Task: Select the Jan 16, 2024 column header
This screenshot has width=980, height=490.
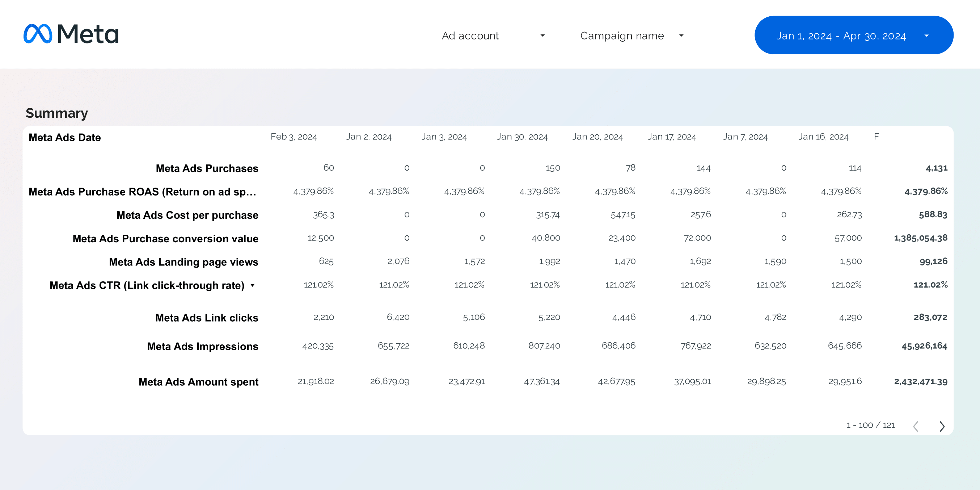Action: (823, 137)
